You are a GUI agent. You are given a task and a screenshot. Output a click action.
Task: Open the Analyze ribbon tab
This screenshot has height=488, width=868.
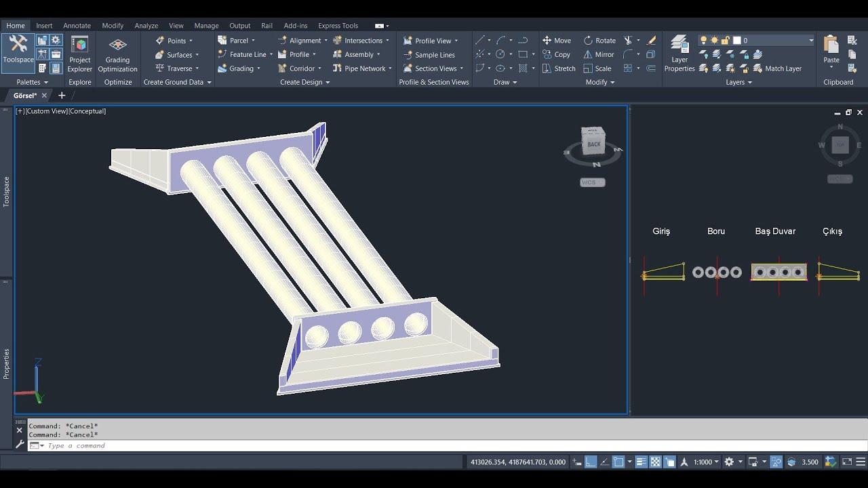[x=146, y=26]
